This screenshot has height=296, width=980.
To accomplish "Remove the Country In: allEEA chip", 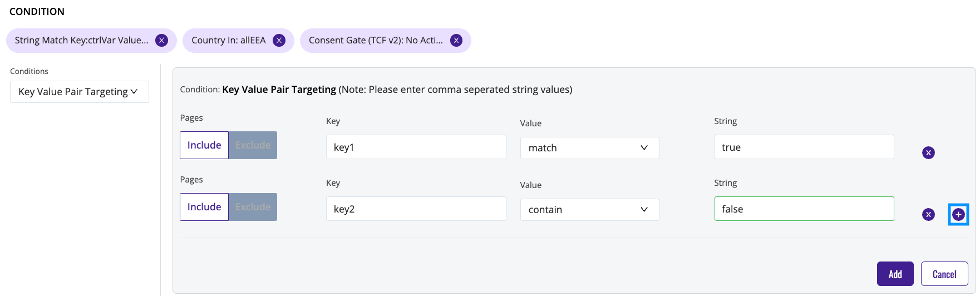I will tap(279, 40).
